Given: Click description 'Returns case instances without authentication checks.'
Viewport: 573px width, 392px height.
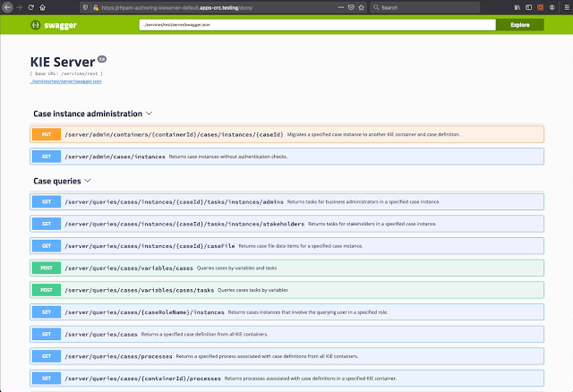Looking at the screenshot, I should click(x=228, y=157).
